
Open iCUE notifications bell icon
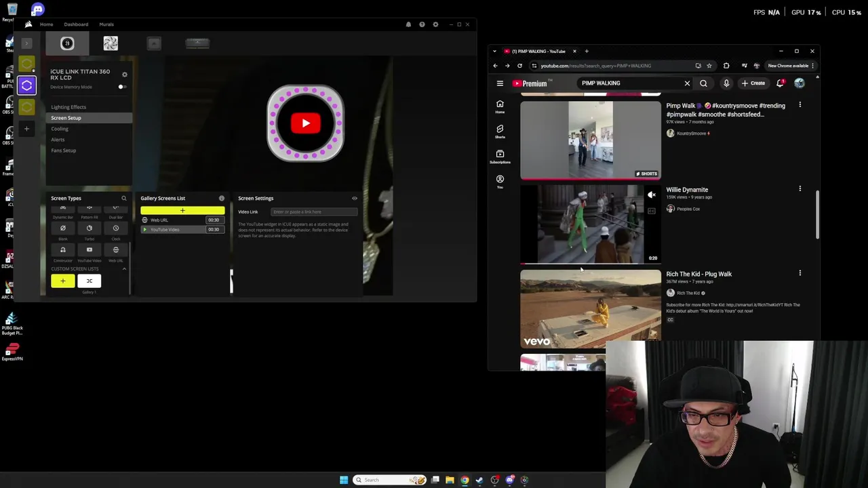pos(408,24)
